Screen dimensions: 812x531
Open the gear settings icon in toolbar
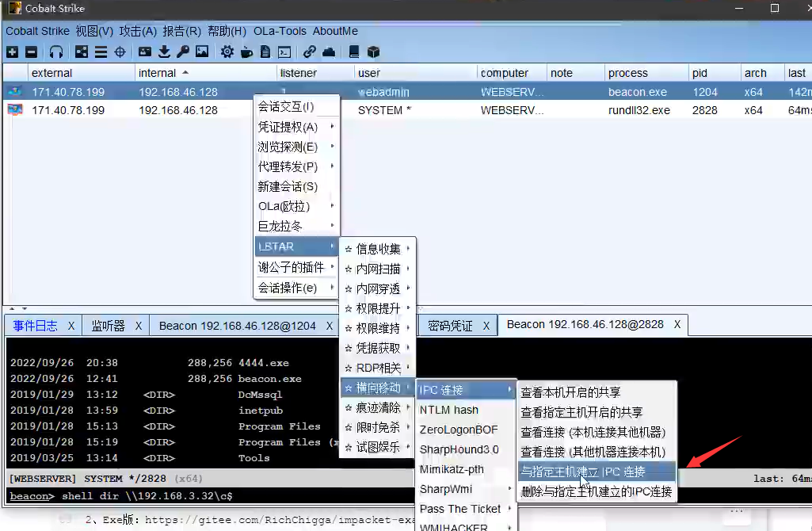[x=227, y=52]
